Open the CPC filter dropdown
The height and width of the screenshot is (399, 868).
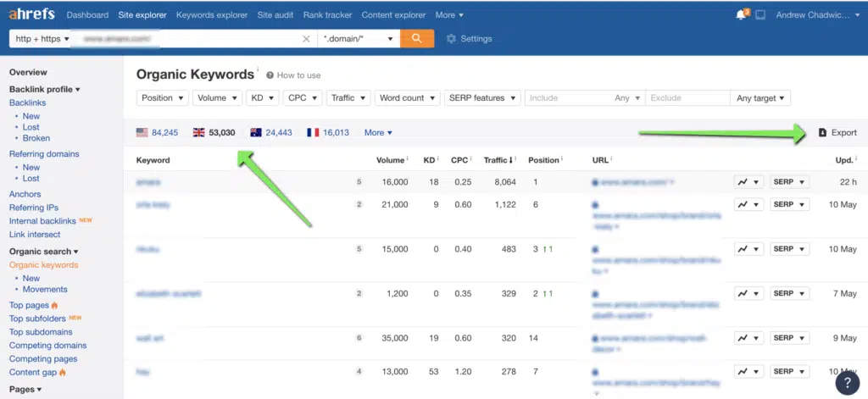tap(303, 98)
